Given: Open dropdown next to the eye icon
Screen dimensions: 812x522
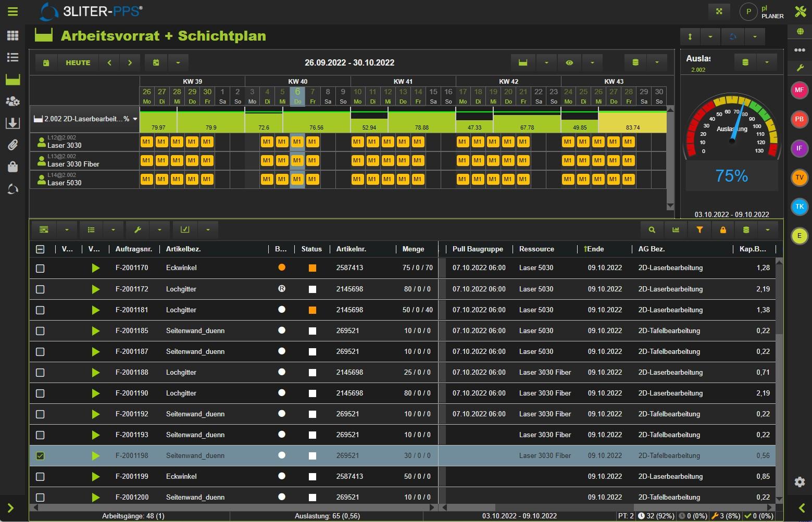Looking at the screenshot, I should (x=592, y=62).
